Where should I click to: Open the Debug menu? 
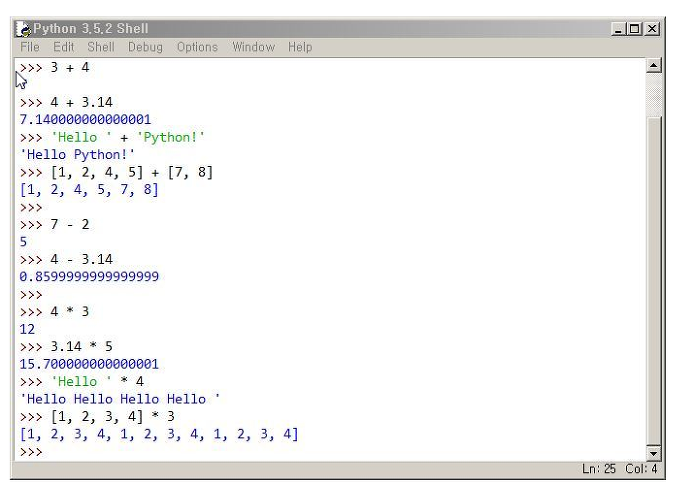coord(145,47)
